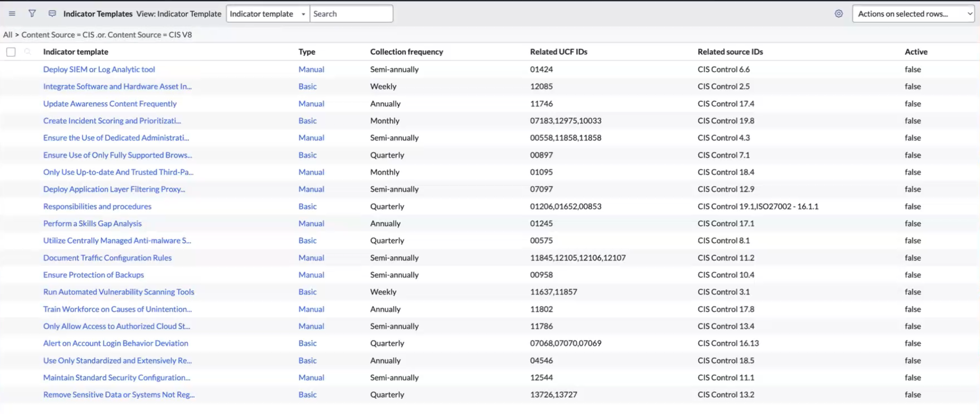The height and width of the screenshot is (414, 980).
Task: Click Manual type in Deploy SIEM row
Action: (311, 69)
